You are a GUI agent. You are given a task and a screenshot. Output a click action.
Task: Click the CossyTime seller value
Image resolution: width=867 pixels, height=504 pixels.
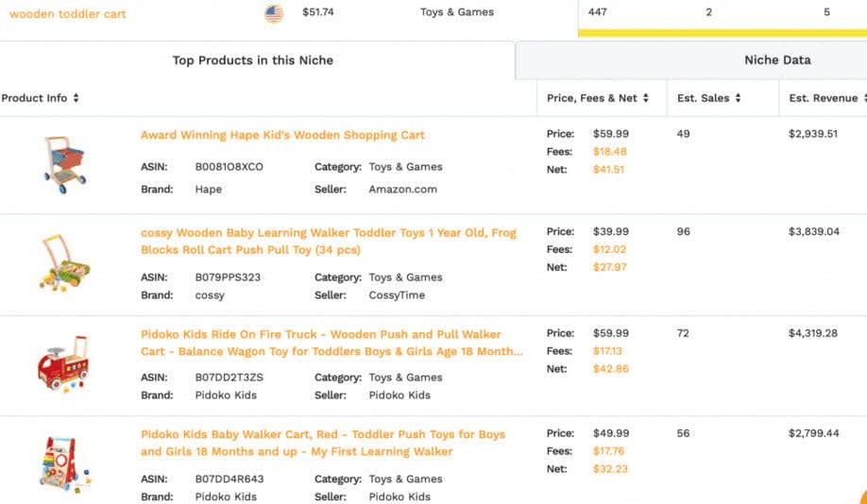[x=397, y=295]
